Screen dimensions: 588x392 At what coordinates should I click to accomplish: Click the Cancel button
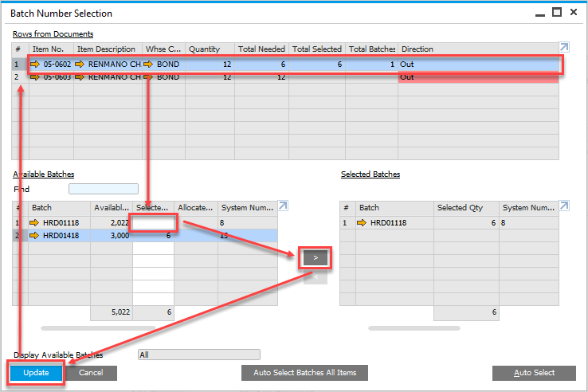click(91, 373)
